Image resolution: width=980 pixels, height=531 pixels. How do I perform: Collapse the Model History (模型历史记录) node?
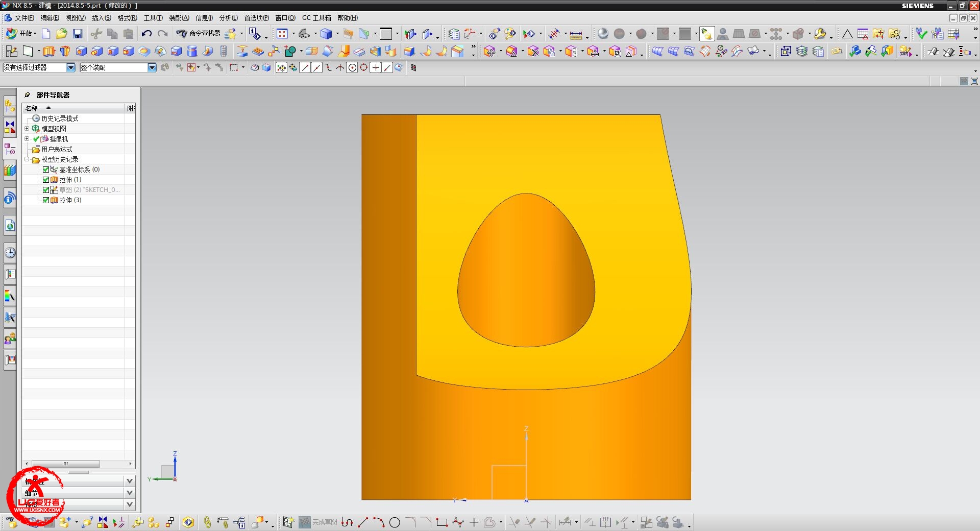[27, 159]
